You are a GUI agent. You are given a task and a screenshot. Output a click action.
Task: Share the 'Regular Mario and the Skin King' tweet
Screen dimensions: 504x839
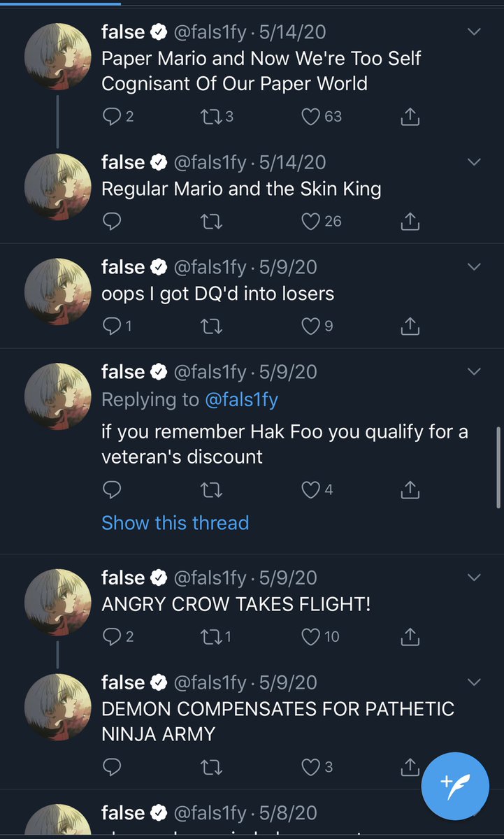point(410,222)
